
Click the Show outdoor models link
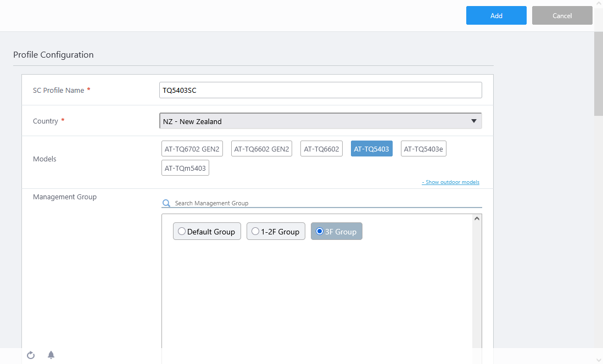point(450,182)
